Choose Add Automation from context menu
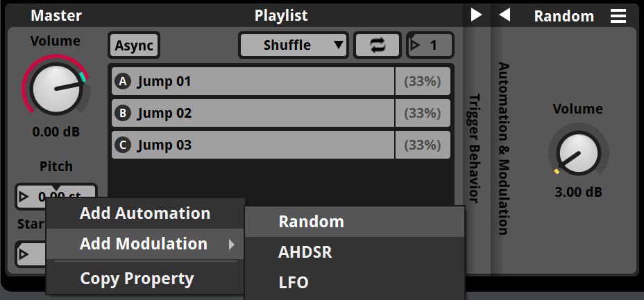 click(x=145, y=213)
